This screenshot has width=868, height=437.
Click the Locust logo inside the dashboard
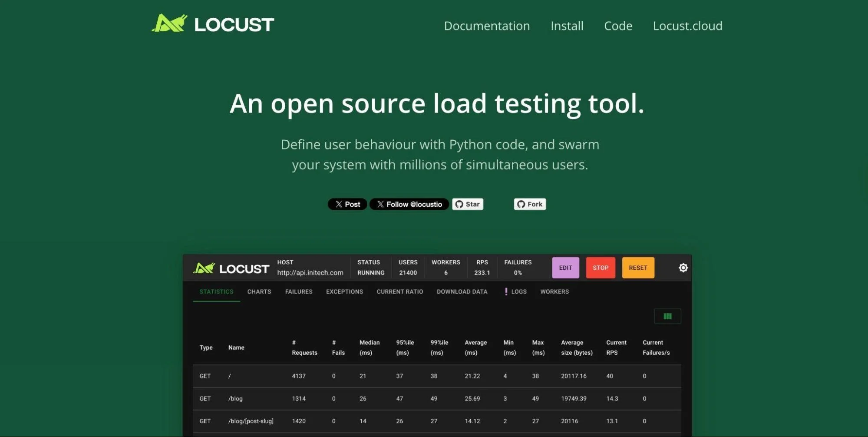pos(205,268)
